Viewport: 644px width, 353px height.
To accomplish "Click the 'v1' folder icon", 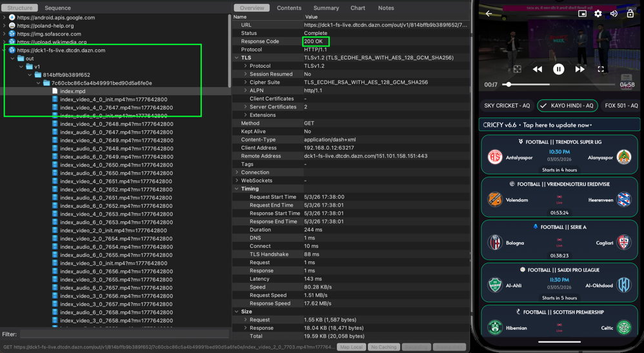I will pyautogui.click(x=29, y=66).
